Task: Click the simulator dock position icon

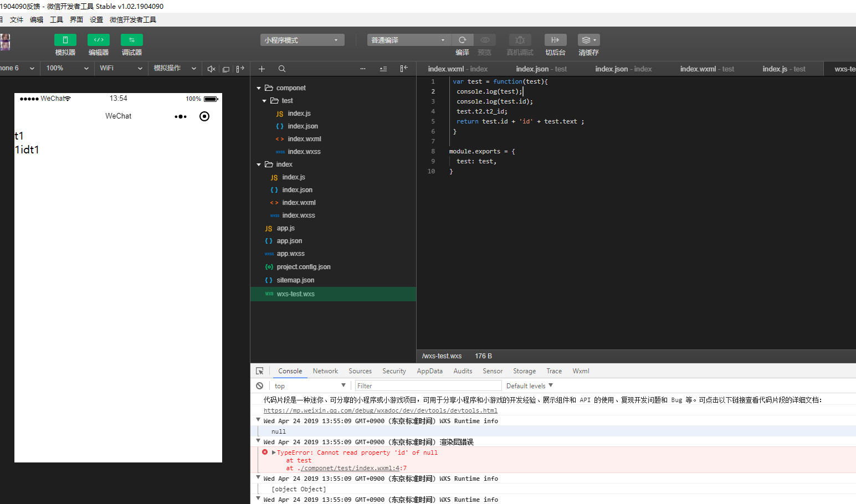Action: [240, 69]
